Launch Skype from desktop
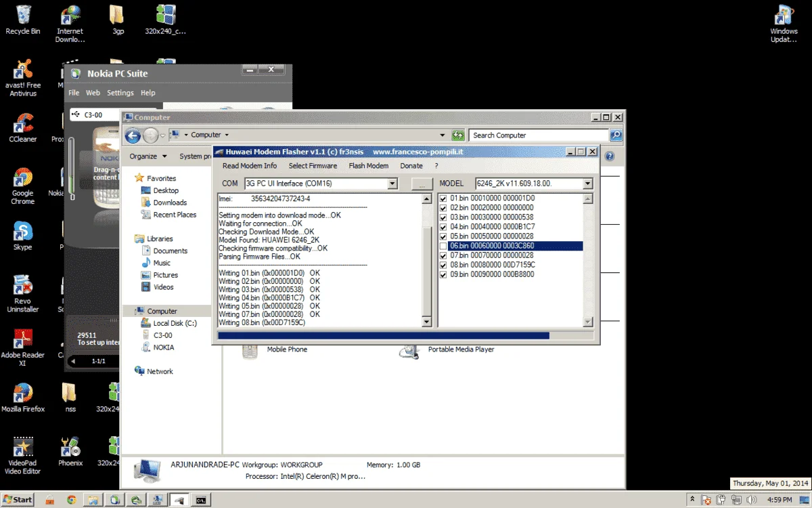 (x=23, y=236)
